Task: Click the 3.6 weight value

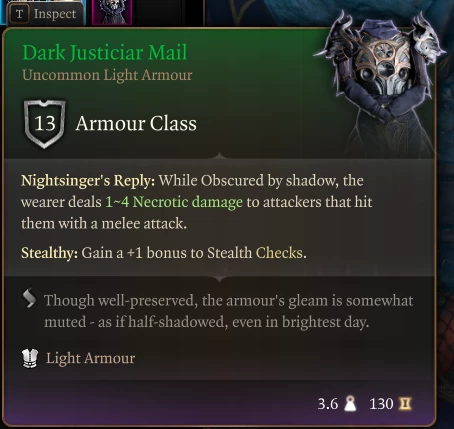Action: 328,404
